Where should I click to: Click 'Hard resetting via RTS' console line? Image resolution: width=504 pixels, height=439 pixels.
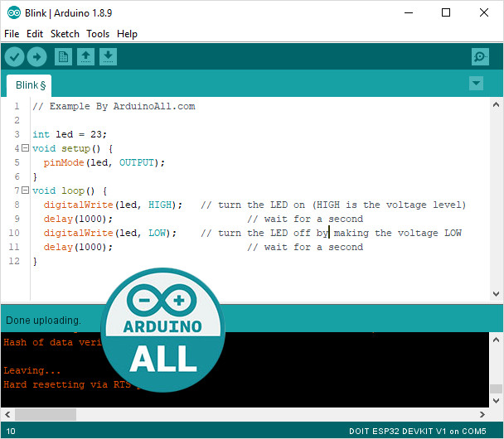(x=67, y=384)
